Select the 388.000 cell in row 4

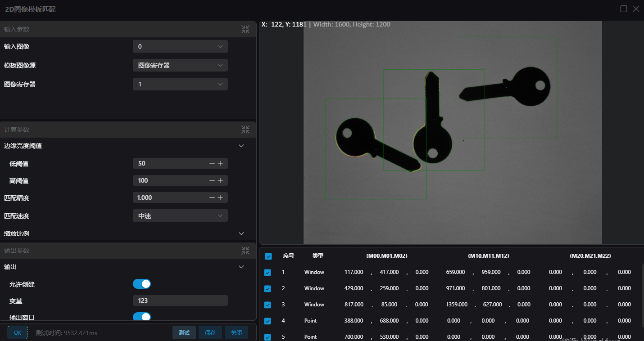[x=354, y=320]
